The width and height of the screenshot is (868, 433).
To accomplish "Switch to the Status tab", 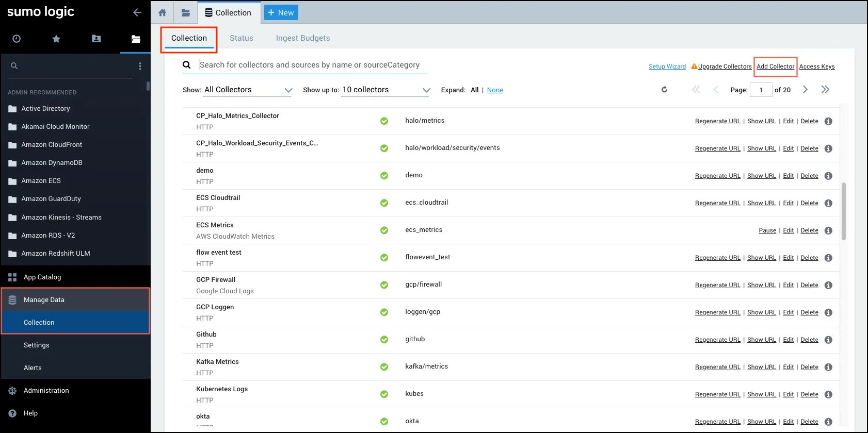I will tap(241, 38).
